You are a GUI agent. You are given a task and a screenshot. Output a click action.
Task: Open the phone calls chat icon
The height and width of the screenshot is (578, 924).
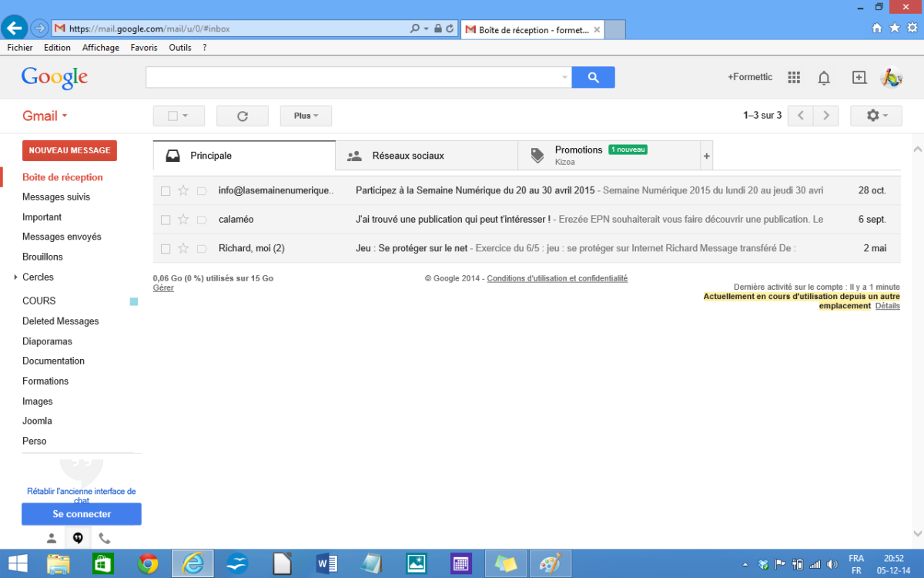pyautogui.click(x=105, y=538)
